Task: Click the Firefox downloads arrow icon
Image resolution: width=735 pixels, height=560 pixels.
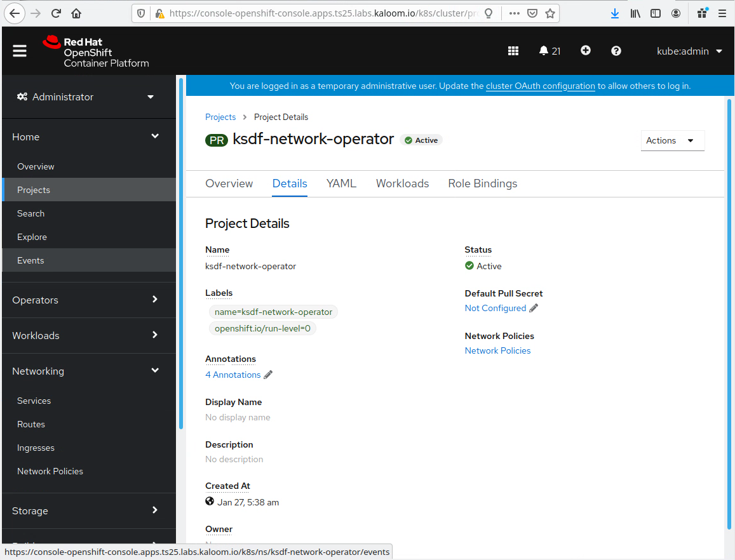Action: pyautogui.click(x=614, y=13)
